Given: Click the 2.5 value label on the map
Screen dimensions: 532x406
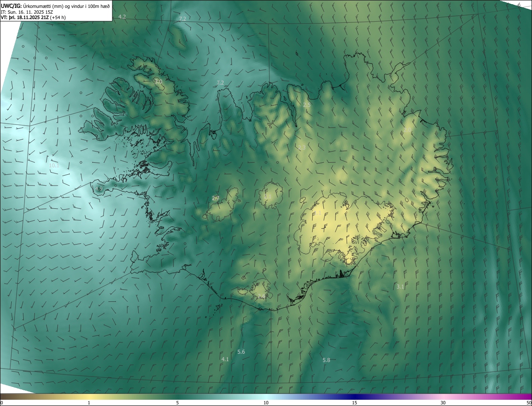Looking at the screenshot, I should pyautogui.click(x=307, y=105).
